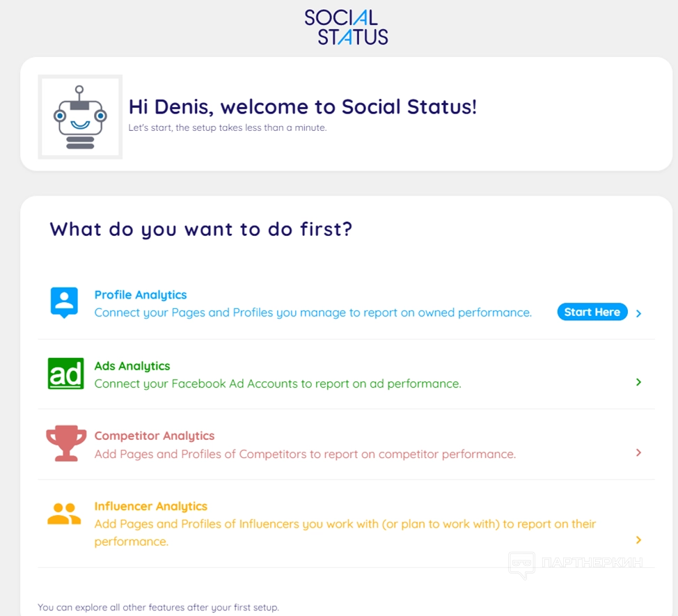Choose the Influencer Analytics heading
The height and width of the screenshot is (616, 678).
pos(151,506)
